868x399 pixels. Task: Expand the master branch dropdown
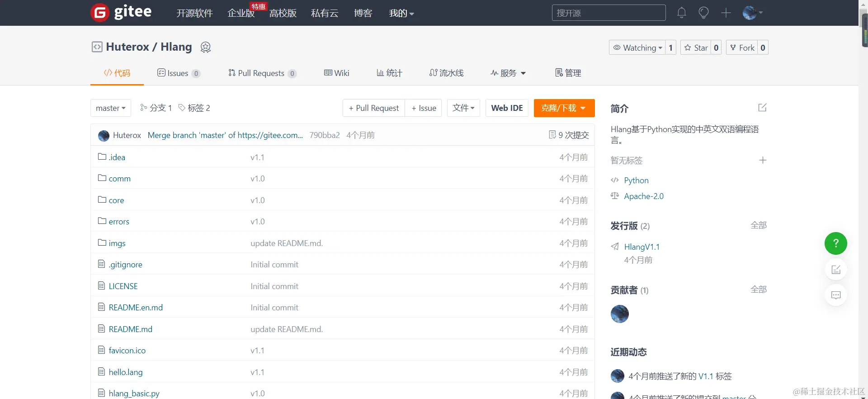[111, 108]
